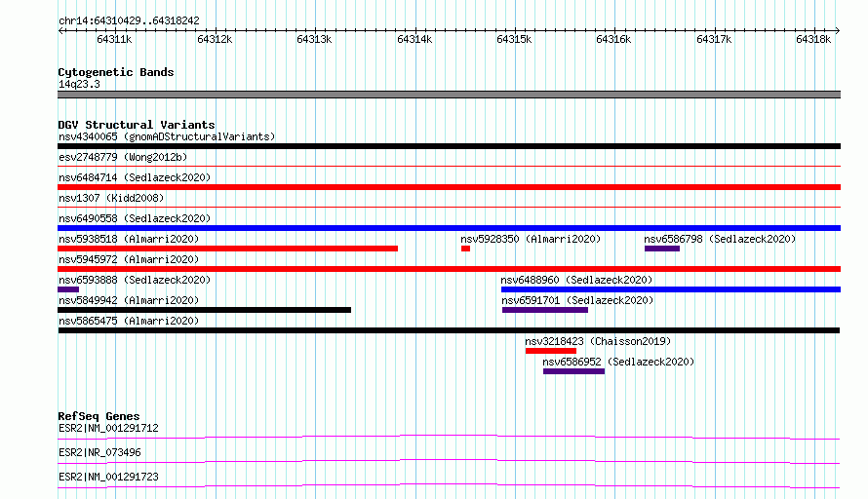868x499 pixels.
Task: Open the nsv6484714 (Sedlazeck2020) variant label
Action: (135, 177)
